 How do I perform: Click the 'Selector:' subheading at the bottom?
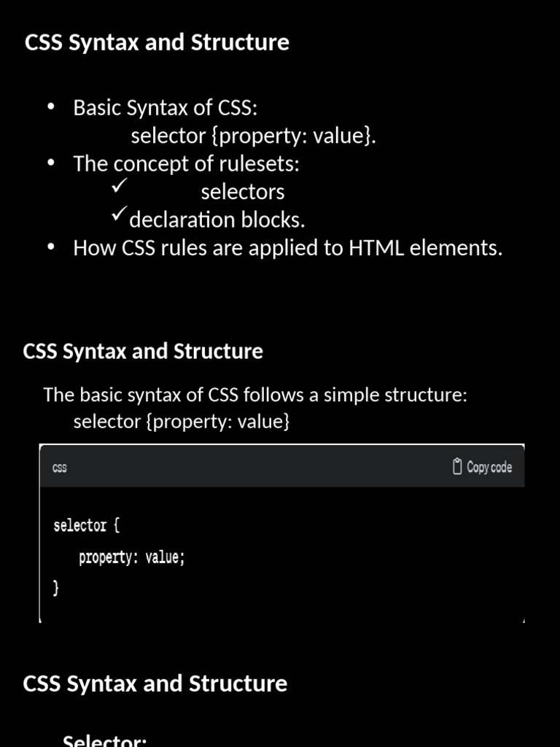[105, 741]
